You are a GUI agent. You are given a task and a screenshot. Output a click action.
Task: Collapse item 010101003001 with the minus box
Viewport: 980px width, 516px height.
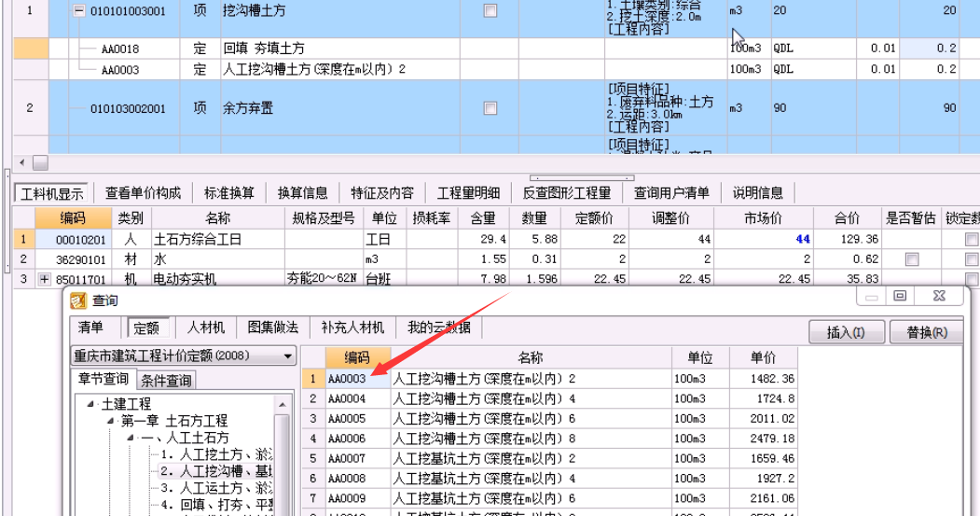tap(78, 10)
